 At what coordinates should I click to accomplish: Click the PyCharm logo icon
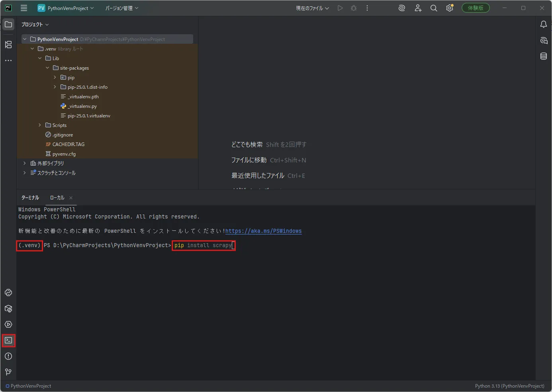click(8, 8)
